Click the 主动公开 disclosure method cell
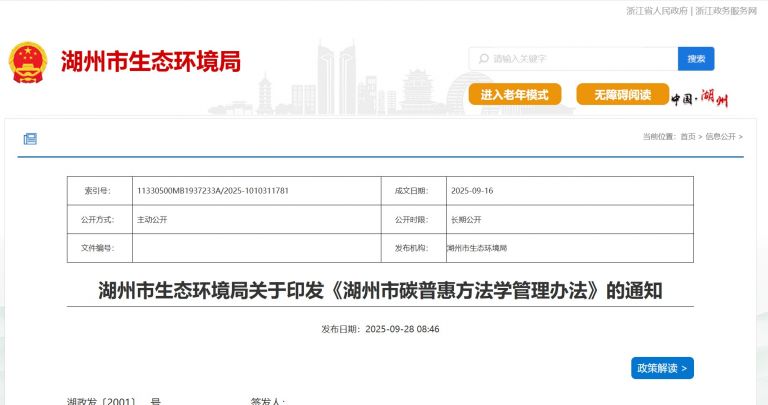 152,219
